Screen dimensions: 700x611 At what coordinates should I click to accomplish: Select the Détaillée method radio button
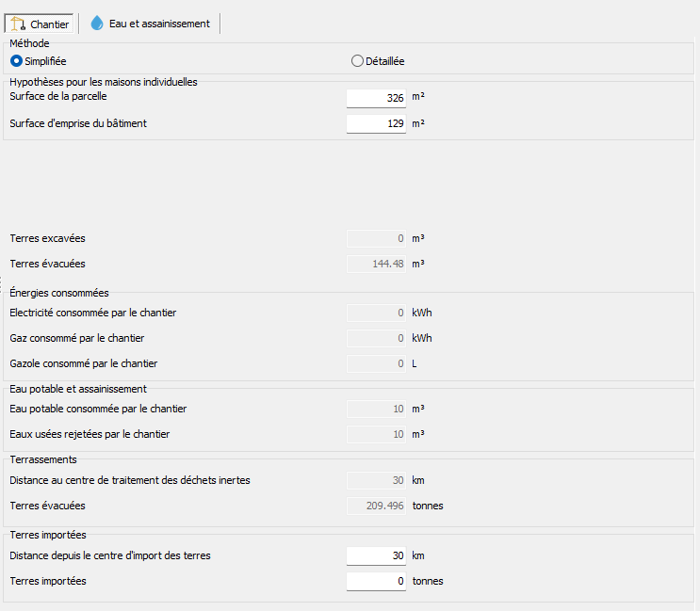pyautogui.click(x=357, y=61)
